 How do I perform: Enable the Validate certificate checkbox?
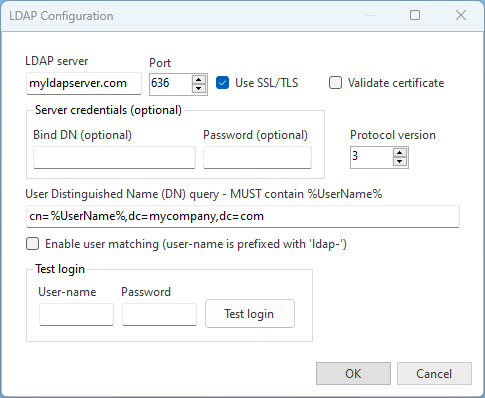[335, 83]
